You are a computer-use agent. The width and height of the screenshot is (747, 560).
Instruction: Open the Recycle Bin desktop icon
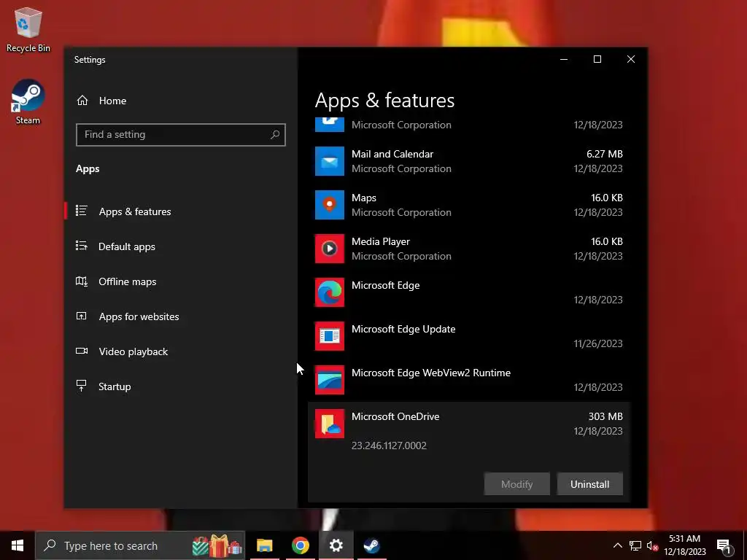coord(28,30)
